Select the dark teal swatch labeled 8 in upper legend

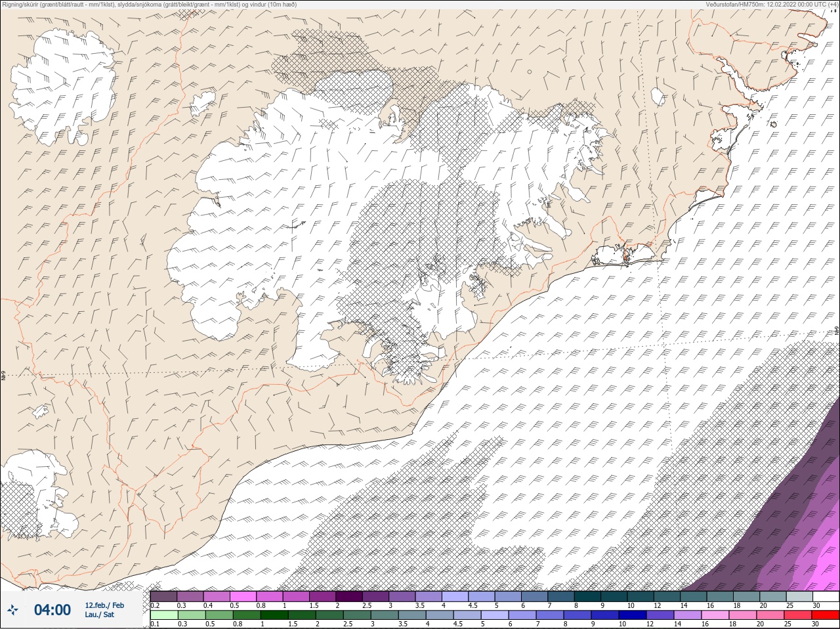pyautogui.click(x=588, y=596)
